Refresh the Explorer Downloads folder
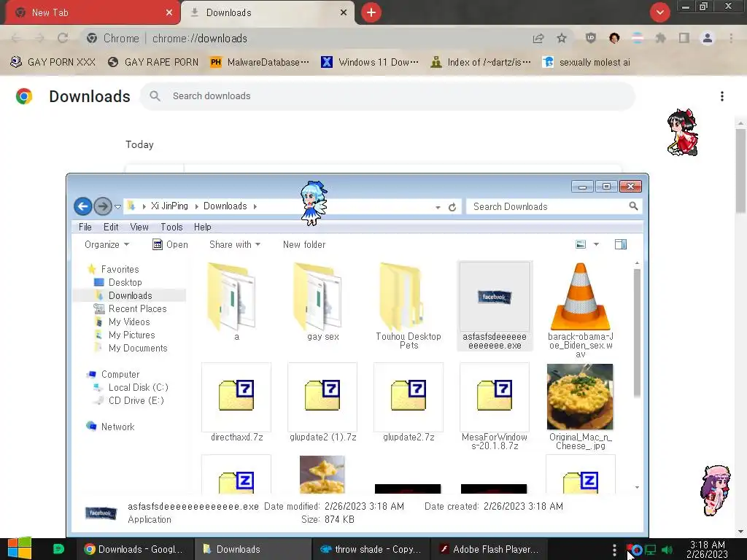The height and width of the screenshot is (560, 747). (452, 207)
